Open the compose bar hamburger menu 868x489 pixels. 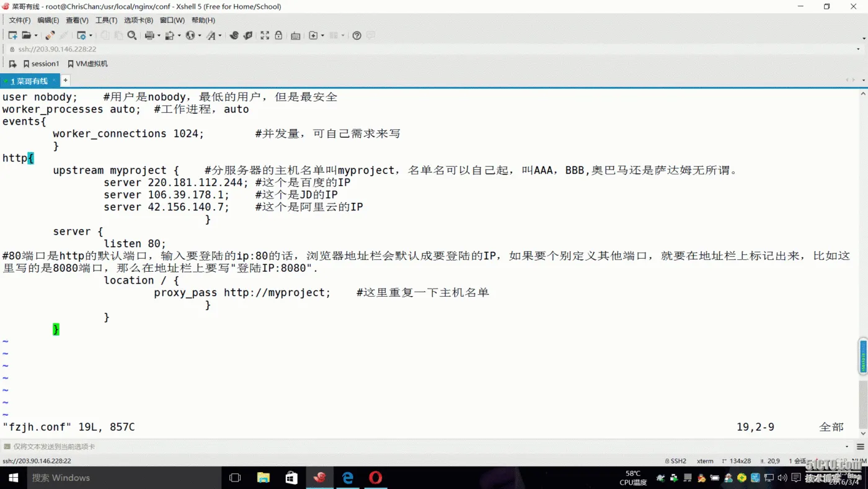pos(861,446)
